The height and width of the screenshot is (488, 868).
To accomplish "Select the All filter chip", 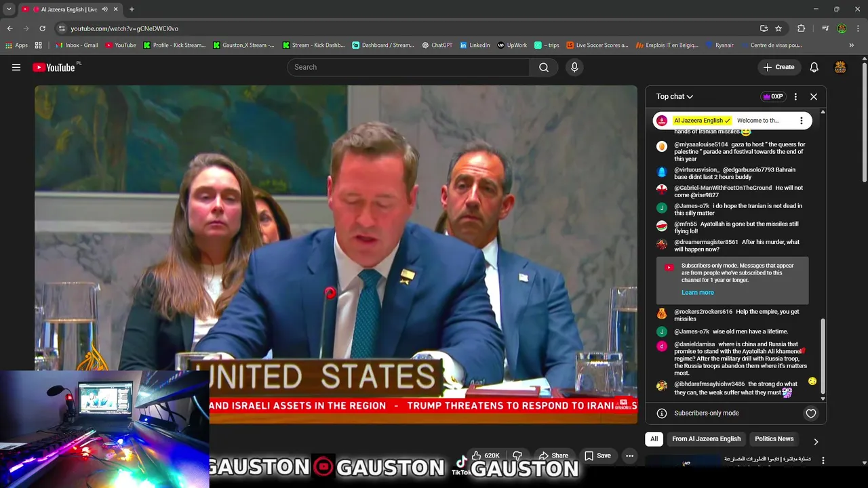I will pyautogui.click(x=654, y=439).
